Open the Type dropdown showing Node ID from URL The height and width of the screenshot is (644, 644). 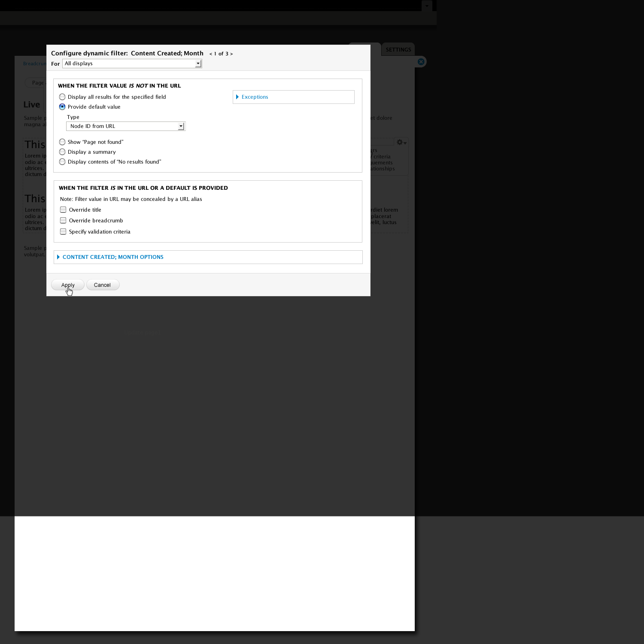125,126
